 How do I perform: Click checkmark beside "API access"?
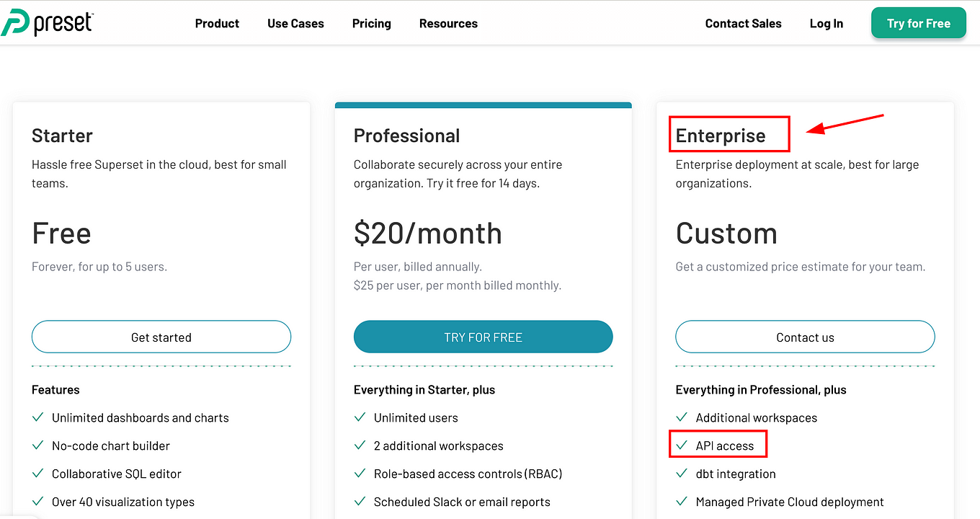[x=681, y=445]
